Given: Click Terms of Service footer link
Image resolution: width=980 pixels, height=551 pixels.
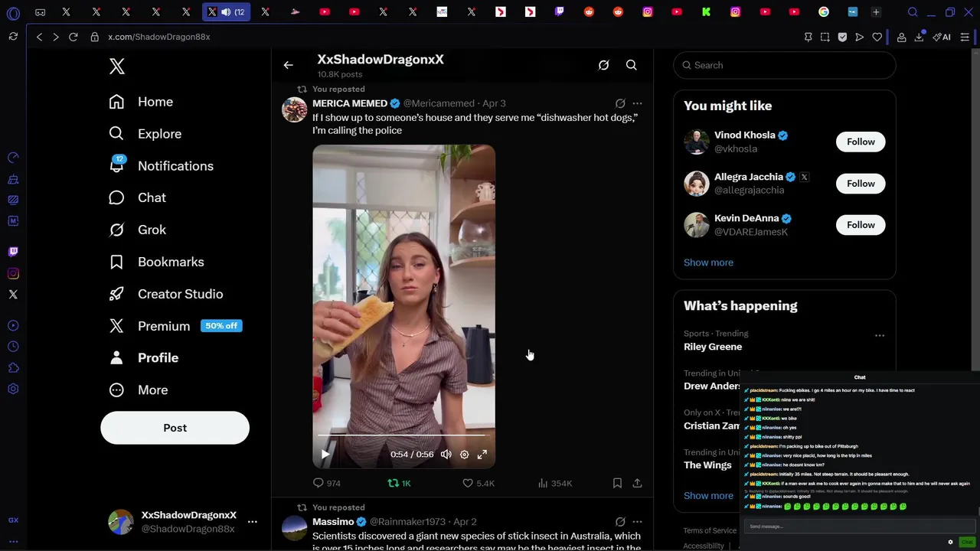Looking at the screenshot, I should click(710, 530).
